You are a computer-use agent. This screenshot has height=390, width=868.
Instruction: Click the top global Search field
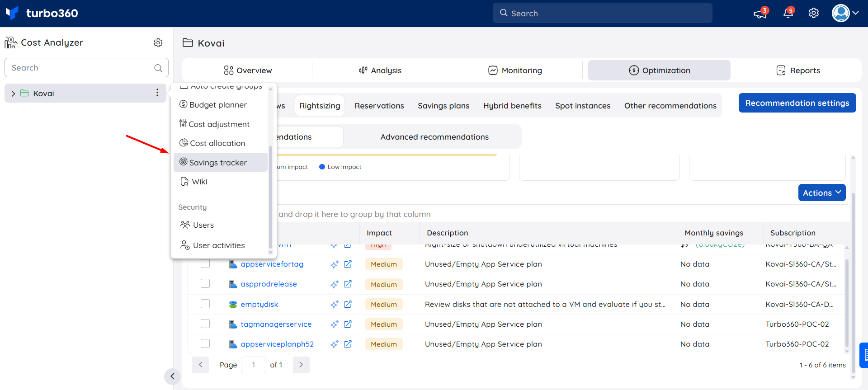(x=602, y=13)
